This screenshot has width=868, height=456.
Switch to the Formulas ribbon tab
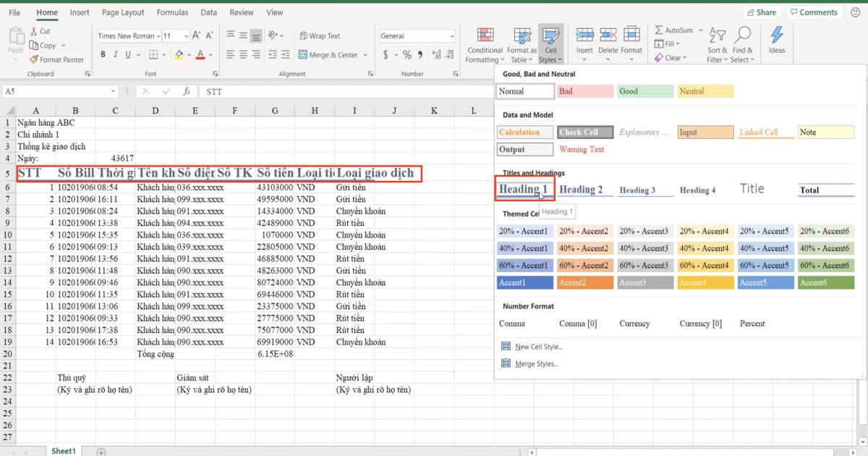172,12
